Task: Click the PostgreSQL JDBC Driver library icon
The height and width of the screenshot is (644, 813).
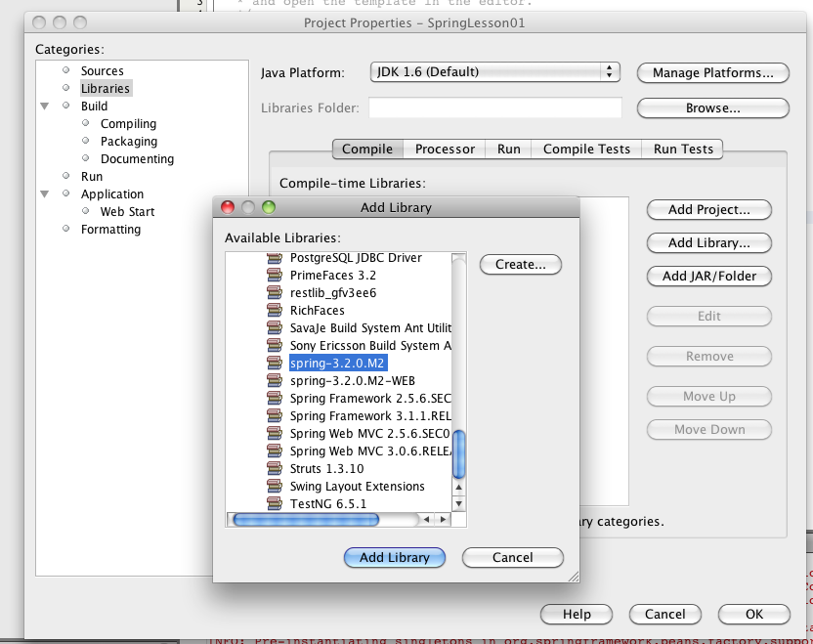Action: (275, 258)
